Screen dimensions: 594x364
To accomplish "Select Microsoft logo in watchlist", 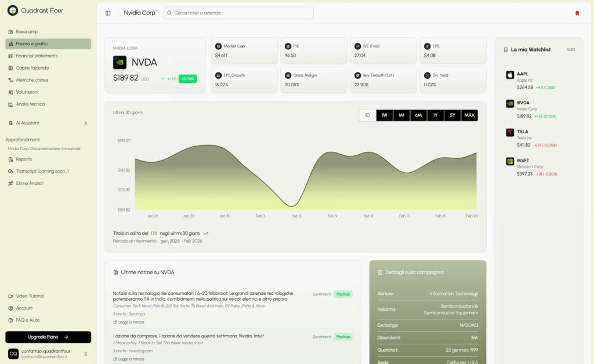I will (510, 161).
